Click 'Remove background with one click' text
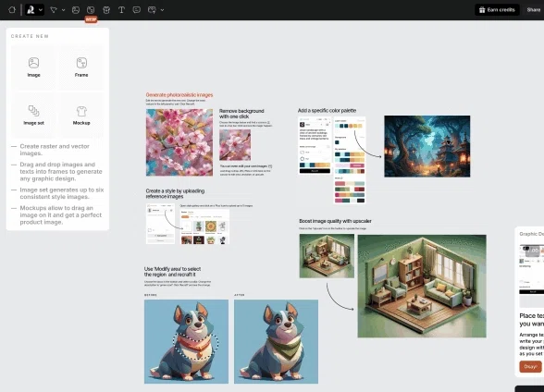 241,114
